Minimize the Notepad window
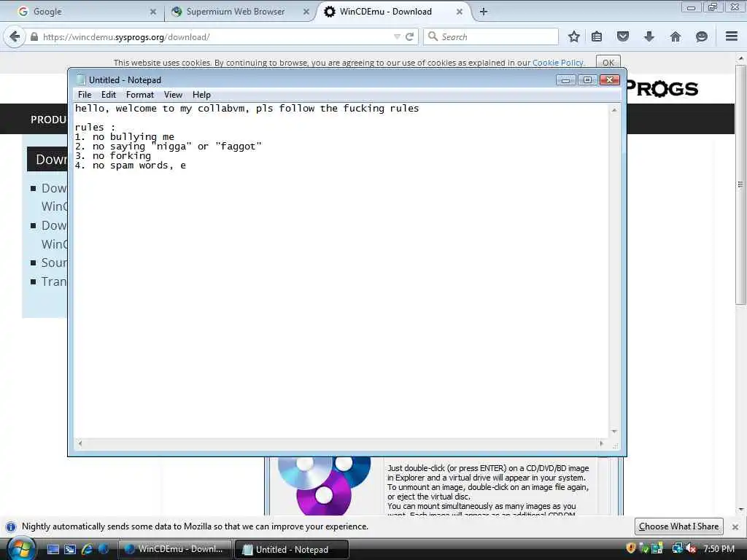 click(565, 80)
